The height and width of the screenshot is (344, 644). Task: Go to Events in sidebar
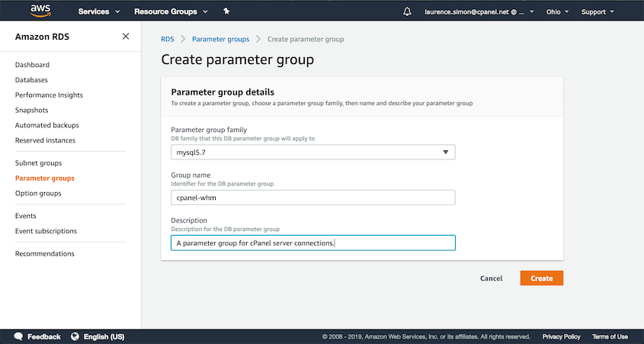point(25,216)
